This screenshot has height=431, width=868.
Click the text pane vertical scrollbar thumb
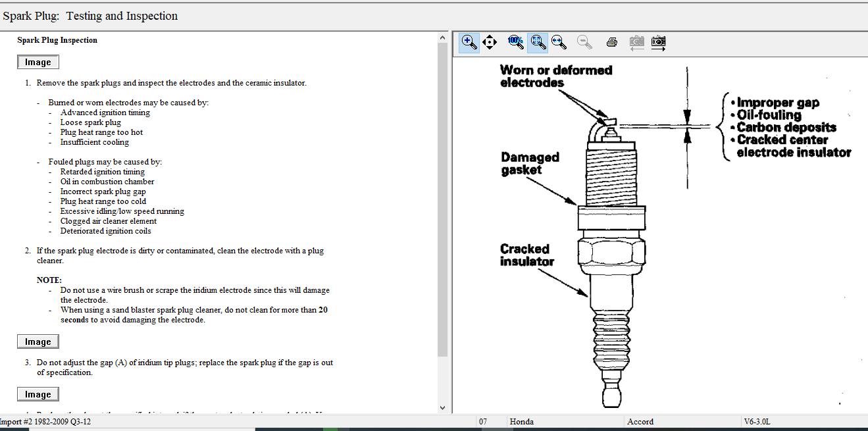442,197
